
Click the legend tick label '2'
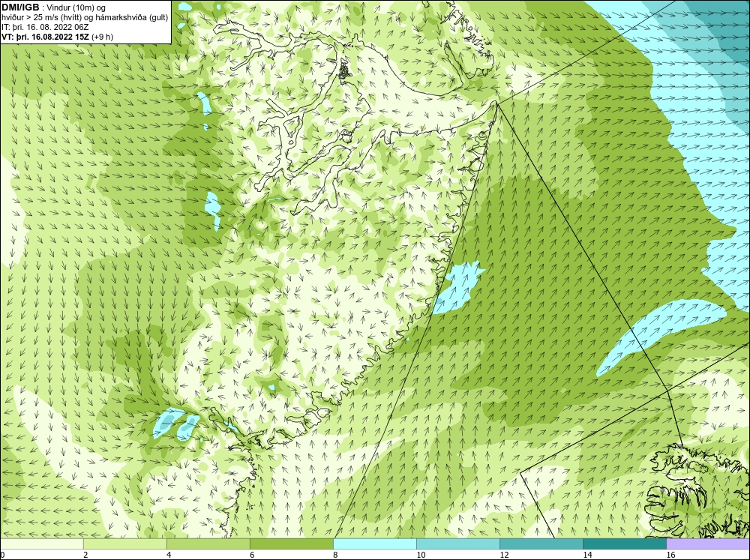[85, 555]
